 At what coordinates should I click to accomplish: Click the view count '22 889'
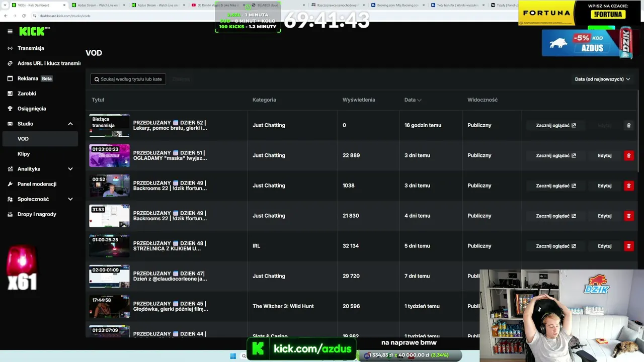(x=351, y=155)
